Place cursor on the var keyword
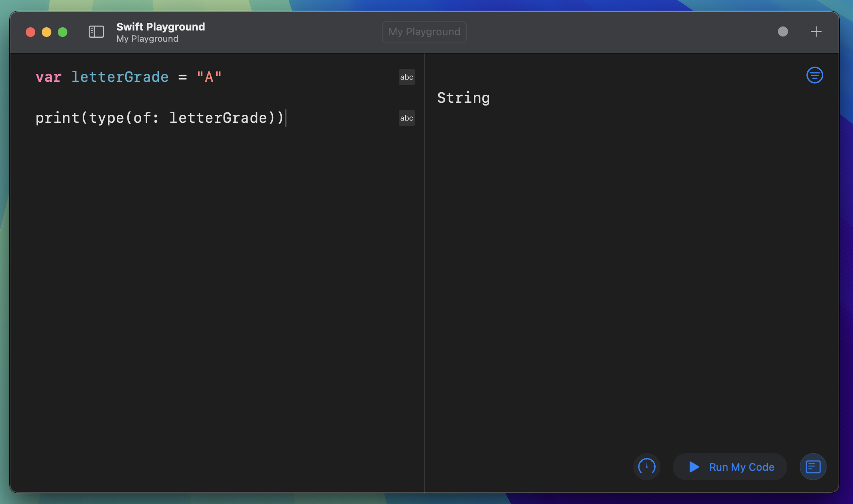This screenshot has height=504, width=853. 49,77
